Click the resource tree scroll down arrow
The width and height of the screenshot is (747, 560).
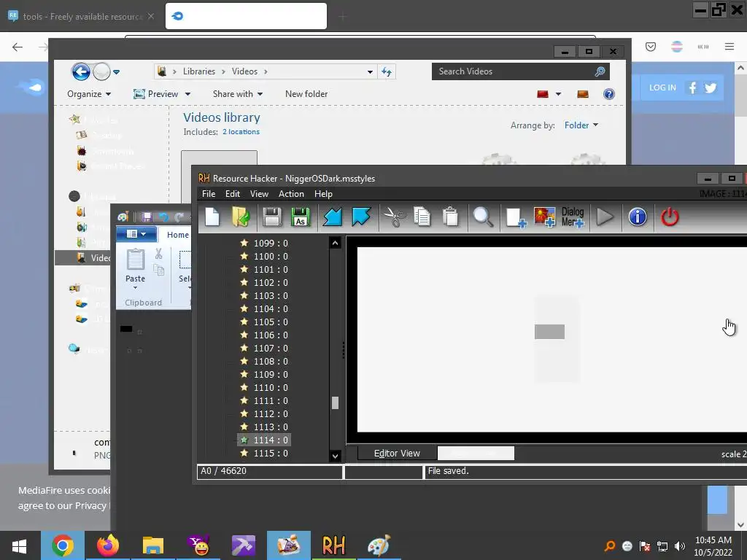[x=335, y=456]
